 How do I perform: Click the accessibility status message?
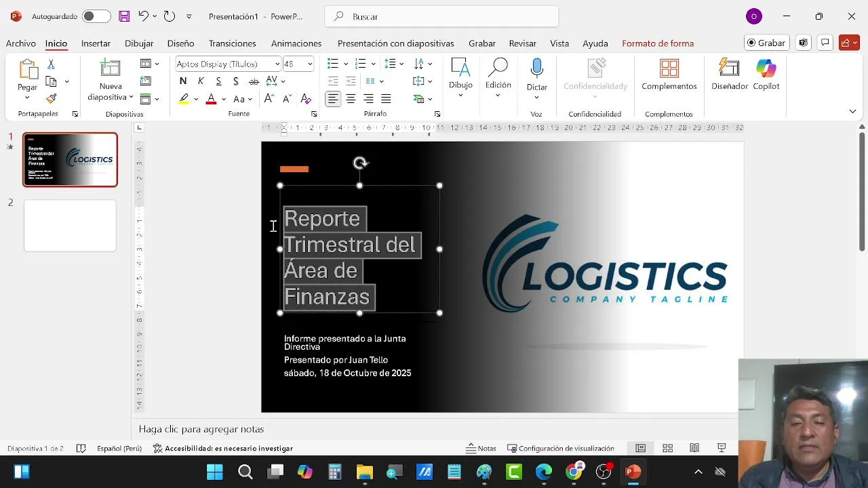point(223,448)
